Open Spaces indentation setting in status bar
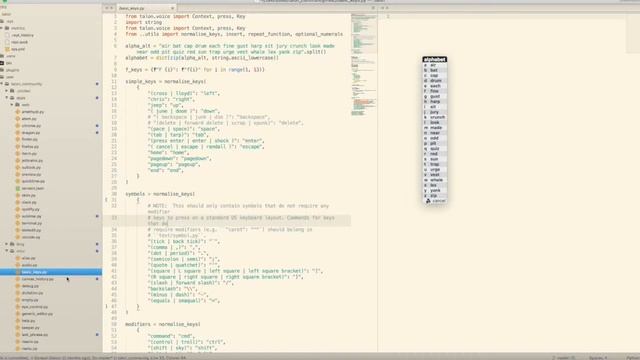This screenshot has width=640, height=360. [x=598, y=357]
